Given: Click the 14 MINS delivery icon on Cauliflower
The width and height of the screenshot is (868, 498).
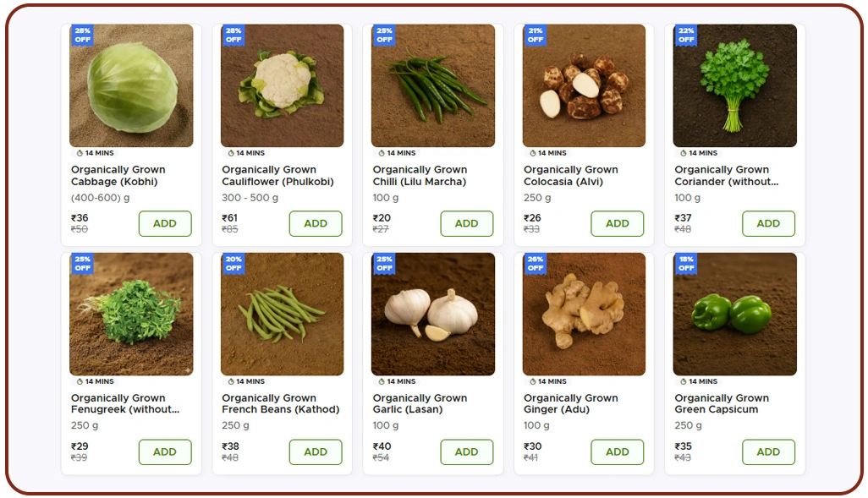Looking at the screenshot, I should [232, 153].
